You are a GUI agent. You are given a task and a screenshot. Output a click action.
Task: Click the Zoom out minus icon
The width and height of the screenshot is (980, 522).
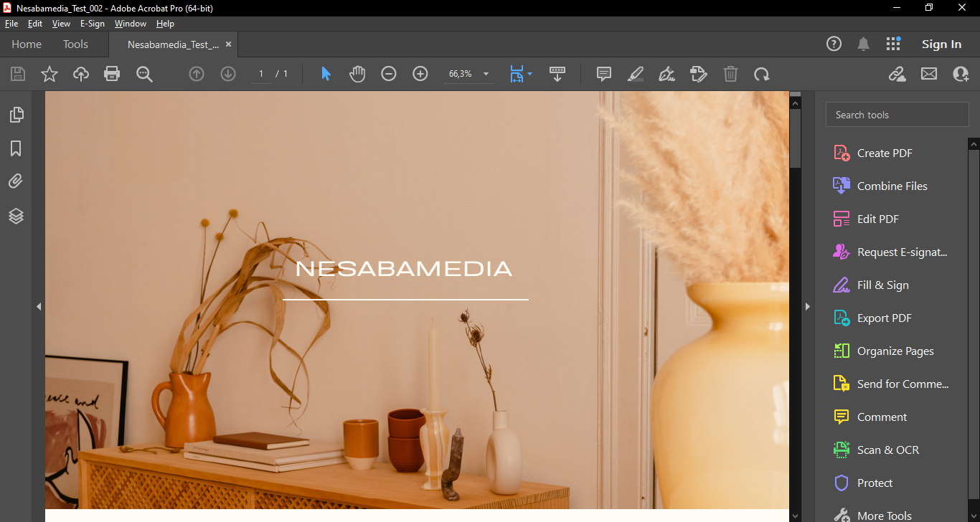pos(389,74)
